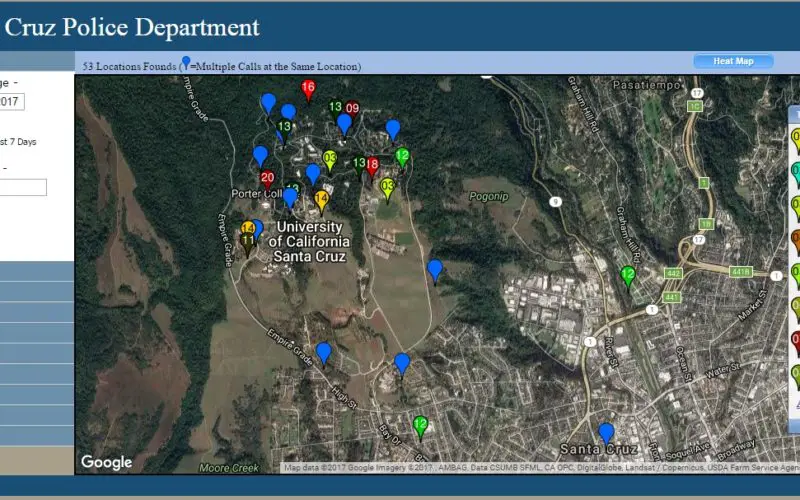Click the 'Bay Dr' road label
Viewport: 800px width, 500px height.
click(390, 433)
